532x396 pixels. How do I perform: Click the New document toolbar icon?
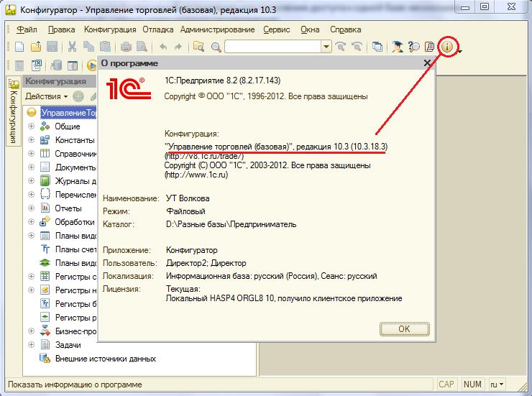coord(19,47)
